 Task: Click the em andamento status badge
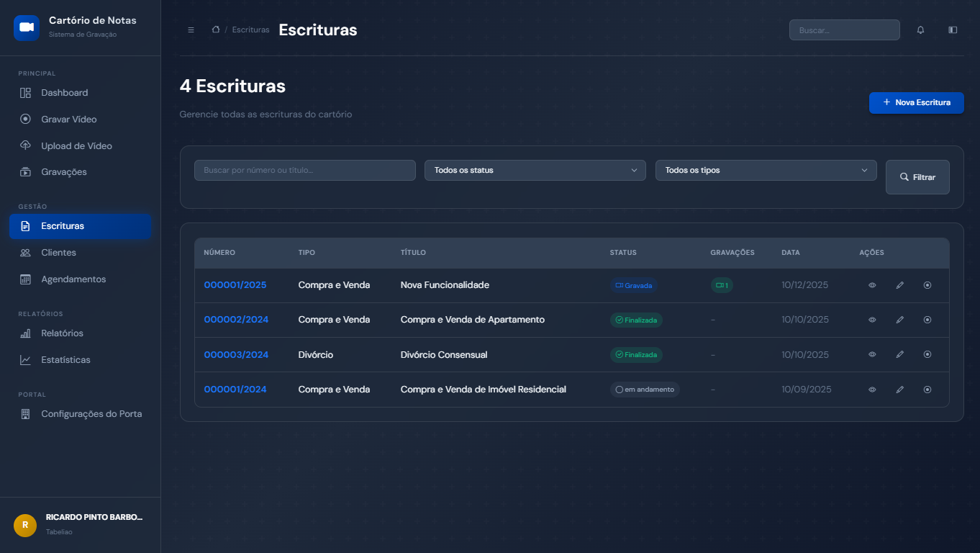click(645, 390)
